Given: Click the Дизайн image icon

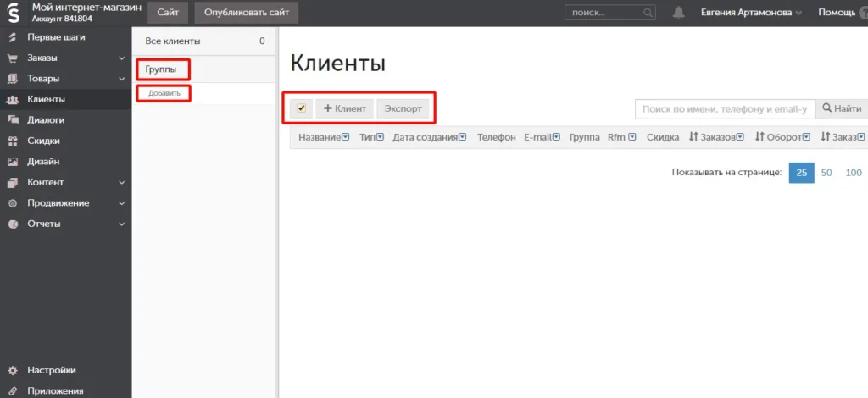Looking at the screenshot, I should [12, 162].
